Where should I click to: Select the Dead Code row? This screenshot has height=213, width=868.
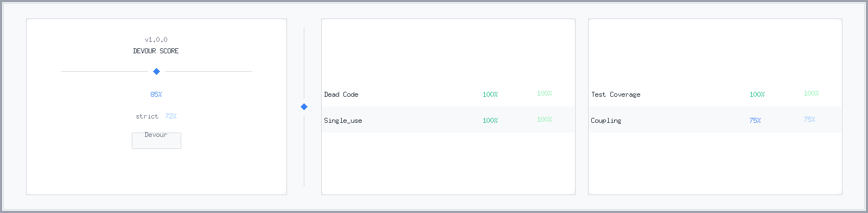tap(448, 93)
